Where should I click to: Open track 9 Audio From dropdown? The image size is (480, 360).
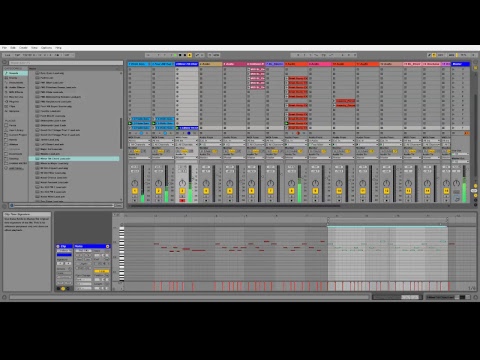(x=320, y=140)
